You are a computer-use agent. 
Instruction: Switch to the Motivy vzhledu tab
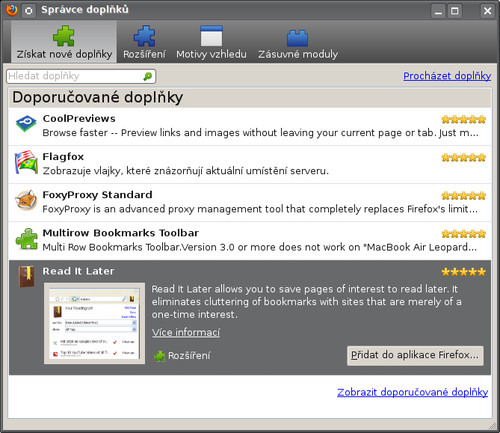(211, 42)
